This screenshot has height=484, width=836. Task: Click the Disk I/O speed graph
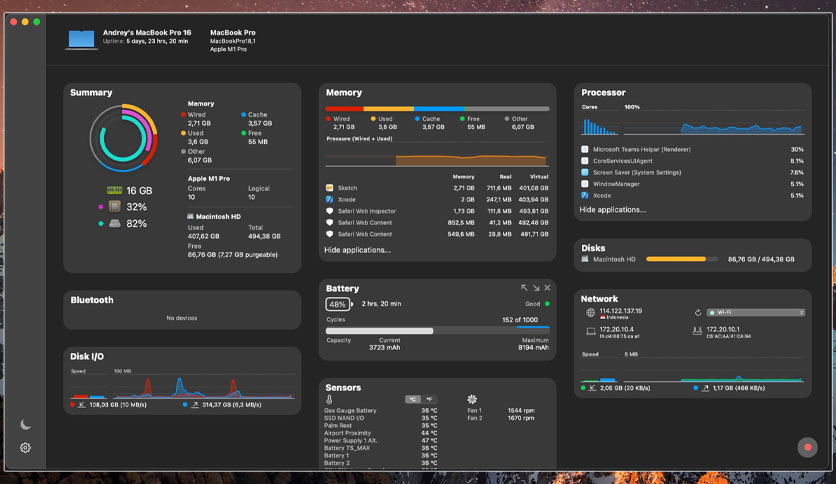[203, 386]
